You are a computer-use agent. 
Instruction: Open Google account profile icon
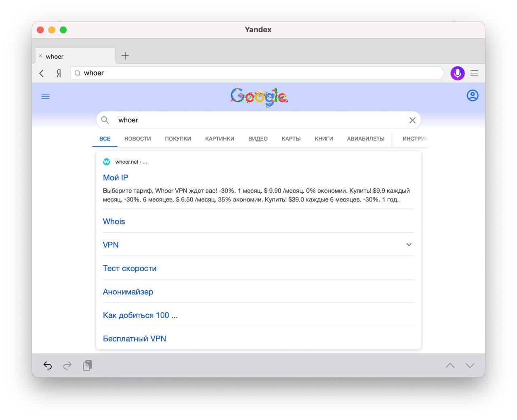tap(473, 96)
